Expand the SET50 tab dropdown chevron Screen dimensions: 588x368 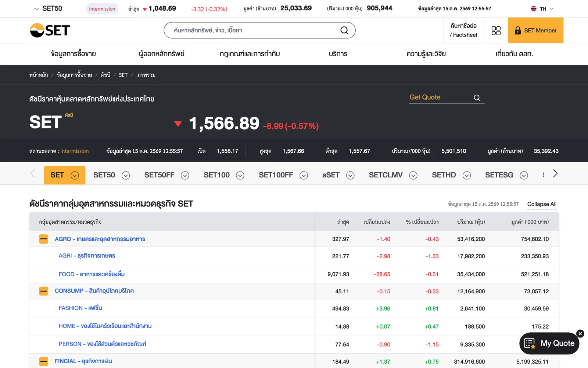pyautogui.click(x=126, y=176)
